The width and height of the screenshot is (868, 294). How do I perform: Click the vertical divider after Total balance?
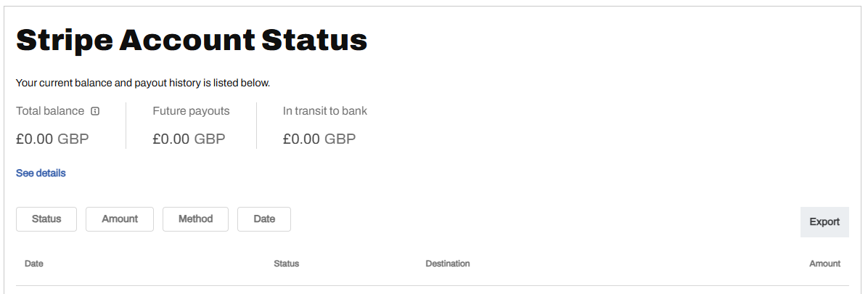pyautogui.click(x=126, y=126)
